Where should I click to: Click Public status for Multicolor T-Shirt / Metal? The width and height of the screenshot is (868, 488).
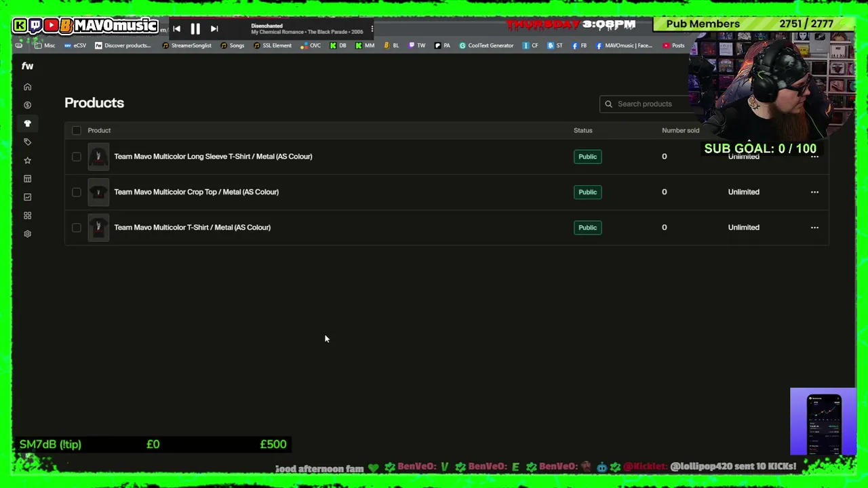point(587,227)
